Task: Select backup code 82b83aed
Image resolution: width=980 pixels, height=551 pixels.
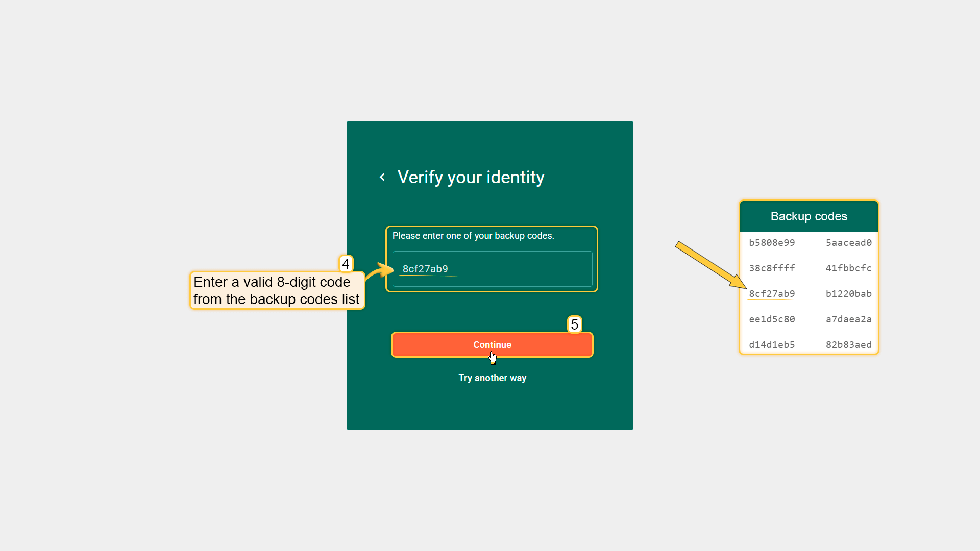Action: click(848, 345)
